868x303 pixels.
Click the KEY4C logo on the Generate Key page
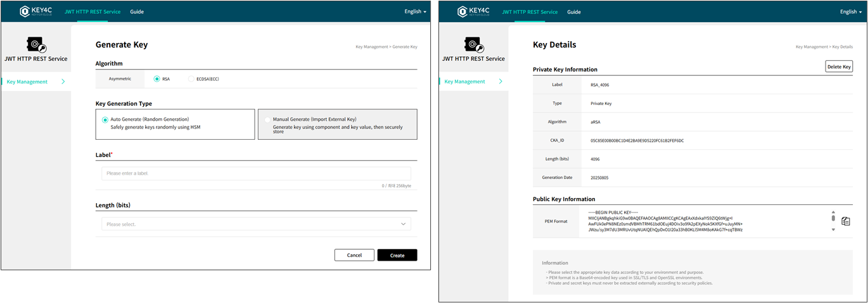pyautogui.click(x=38, y=11)
